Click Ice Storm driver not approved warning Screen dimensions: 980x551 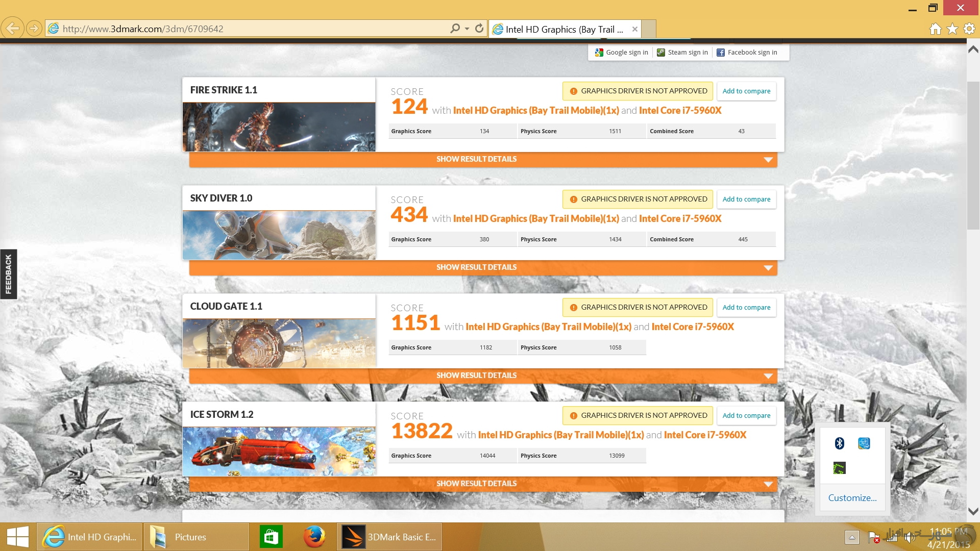pyautogui.click(x=638, y=416)
